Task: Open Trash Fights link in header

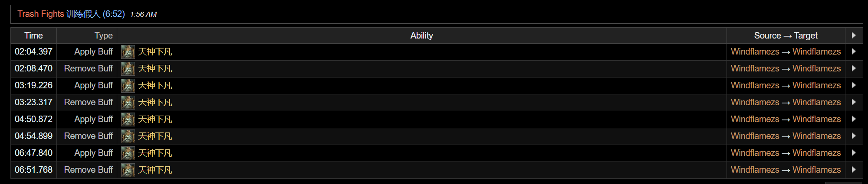Action: [x=41, y=14]
